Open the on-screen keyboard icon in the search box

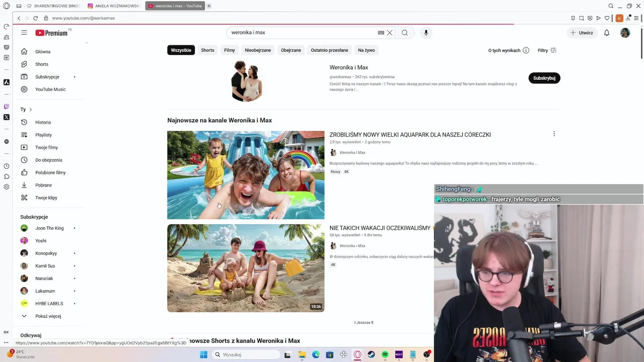pos(381,33)
